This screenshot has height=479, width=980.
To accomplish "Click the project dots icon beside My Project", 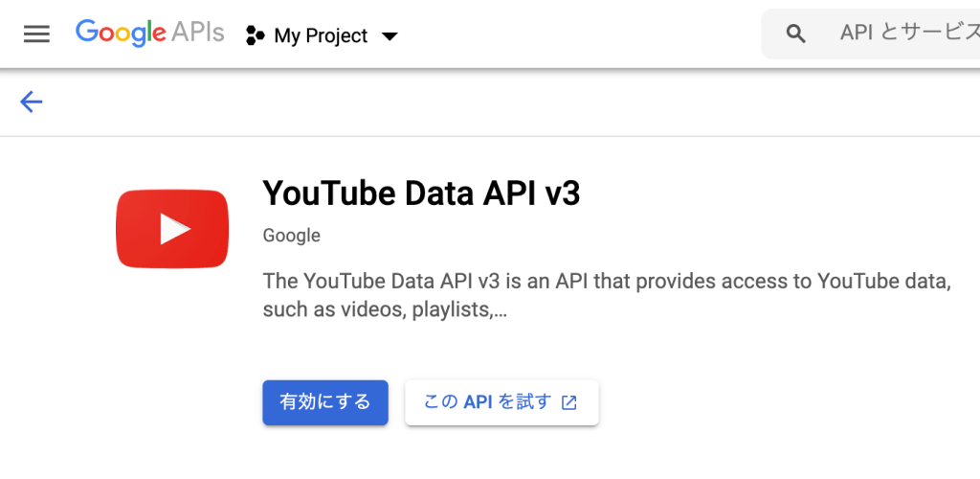I will [255, 35].
